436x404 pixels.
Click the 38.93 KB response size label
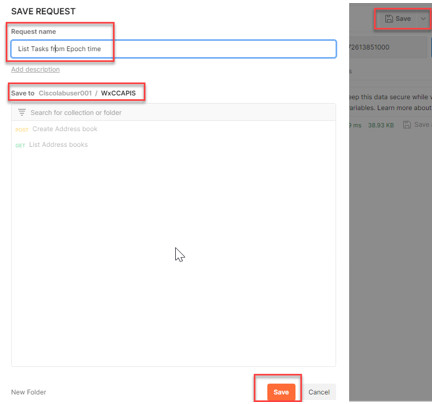pyautogui.click(x=381, y=125)
